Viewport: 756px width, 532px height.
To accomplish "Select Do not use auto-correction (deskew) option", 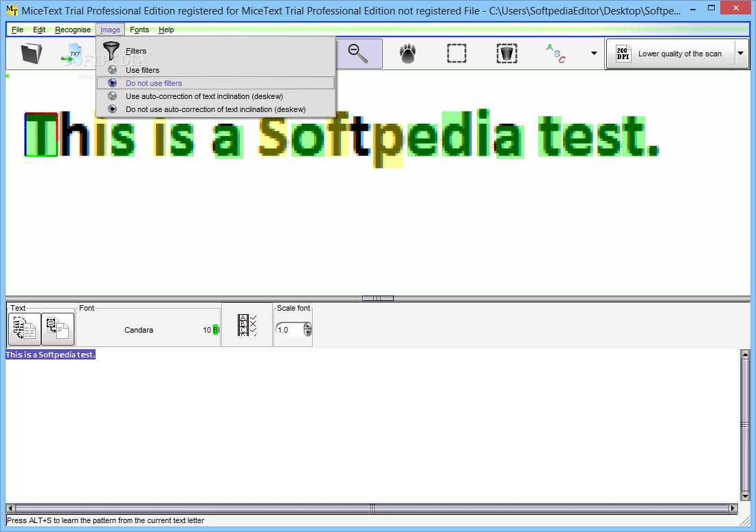I will tap(216, 109).
